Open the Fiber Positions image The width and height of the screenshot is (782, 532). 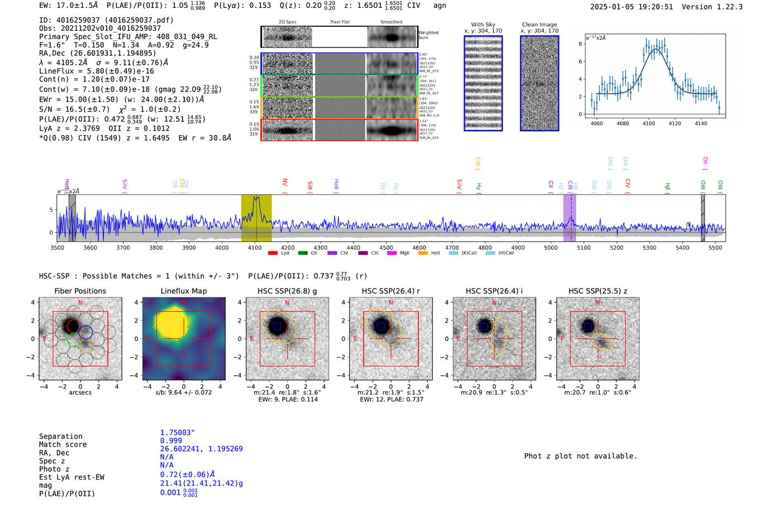pyautogui.click(x=80, y=339)
